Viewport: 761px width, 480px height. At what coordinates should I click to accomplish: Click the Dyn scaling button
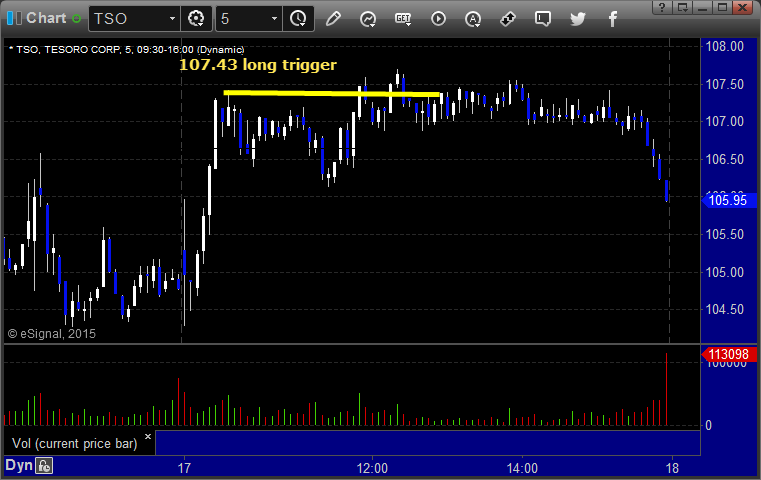(x=19, y=465)
